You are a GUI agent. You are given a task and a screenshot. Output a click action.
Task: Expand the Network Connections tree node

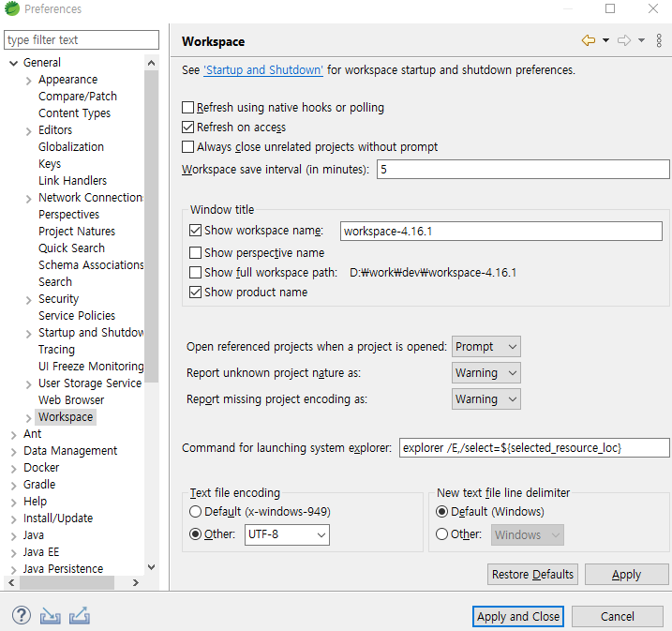(x=29, y=199)
